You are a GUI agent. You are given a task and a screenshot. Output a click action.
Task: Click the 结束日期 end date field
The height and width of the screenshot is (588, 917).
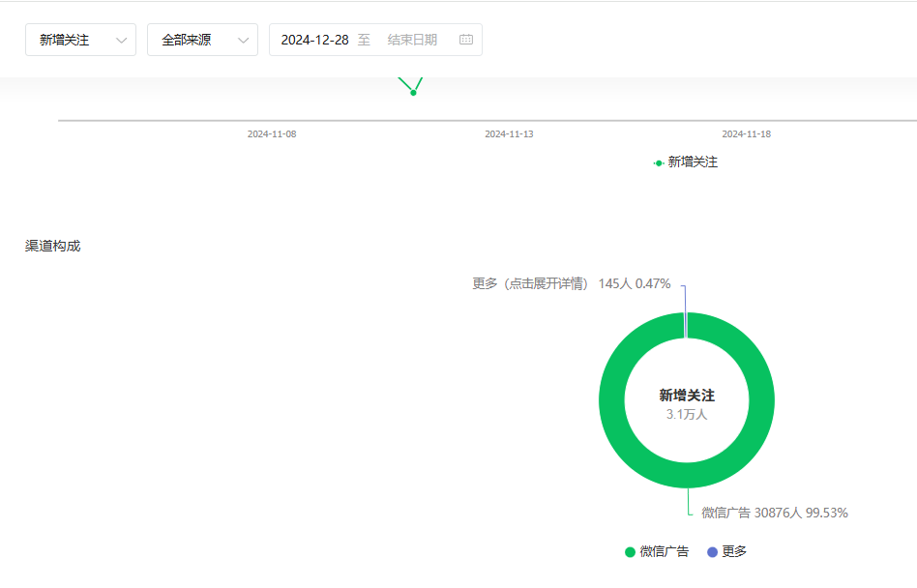[x=413, y=40]
